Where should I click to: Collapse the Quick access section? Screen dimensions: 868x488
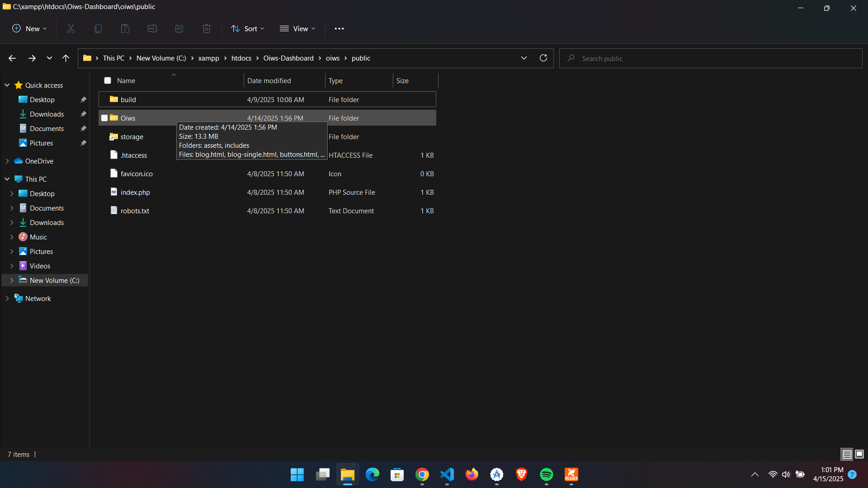click(x=7, y=85)
